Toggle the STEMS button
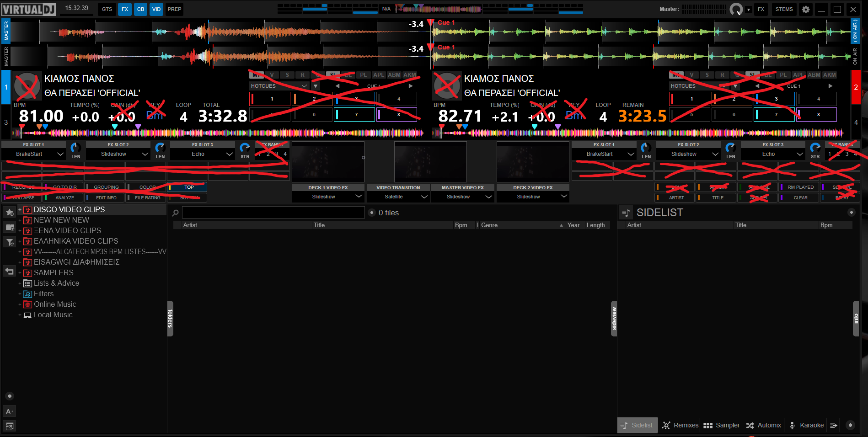This screenshot has height=437, width=868. coord(784,9)
